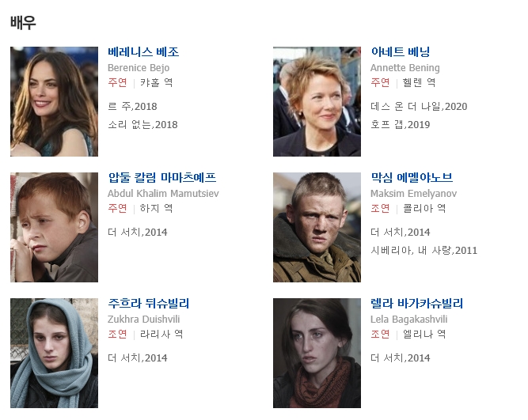
Task: Click the name link 렐라 바가카슈빌리
Action: 417,304
